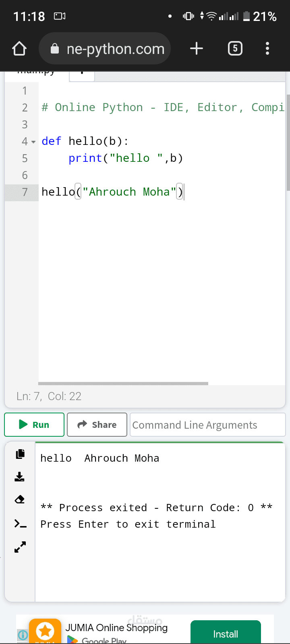Click the Share button
Viewport: 290px width, 644px height.
click(97, 425)
